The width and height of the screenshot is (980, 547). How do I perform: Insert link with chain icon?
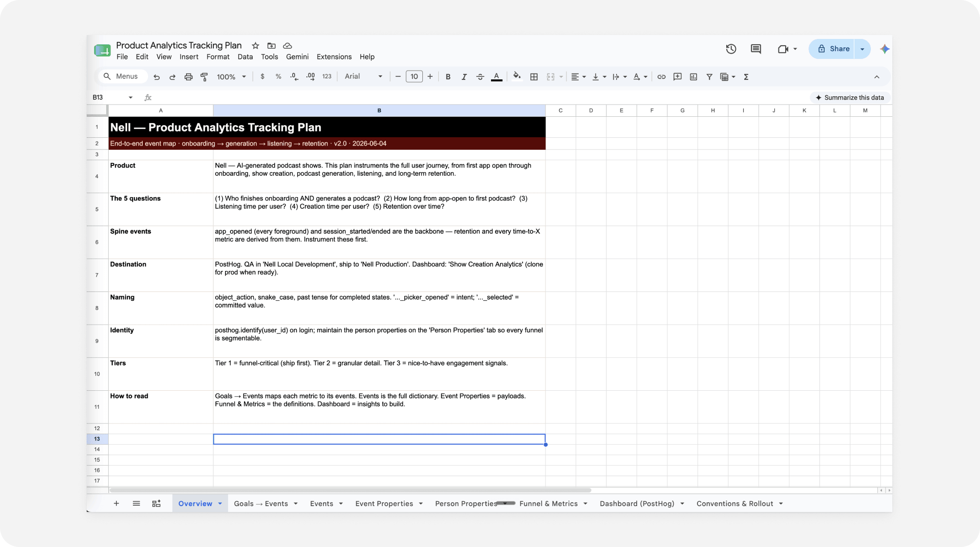[x=661, y=77]
